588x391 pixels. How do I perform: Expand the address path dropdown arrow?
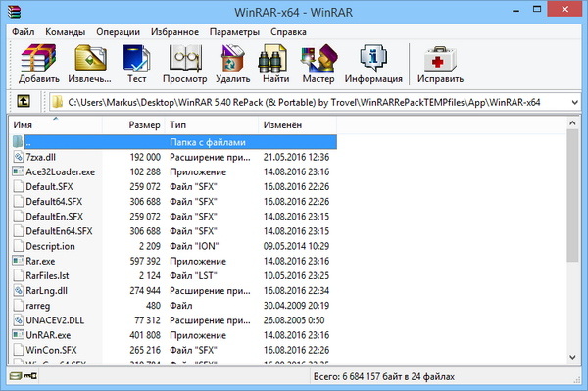574,102
